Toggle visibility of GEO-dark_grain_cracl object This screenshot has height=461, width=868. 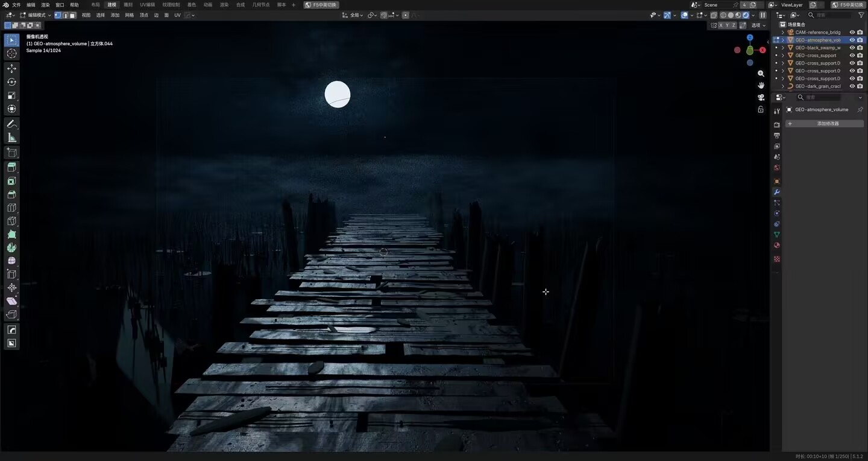pos(852,86)
